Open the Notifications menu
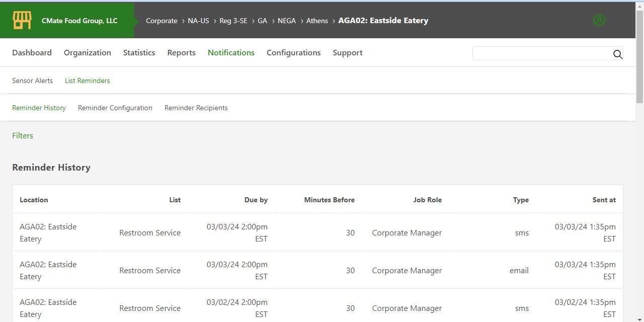The height and width of the screenshot is (322, 644). tap(231, 52)
